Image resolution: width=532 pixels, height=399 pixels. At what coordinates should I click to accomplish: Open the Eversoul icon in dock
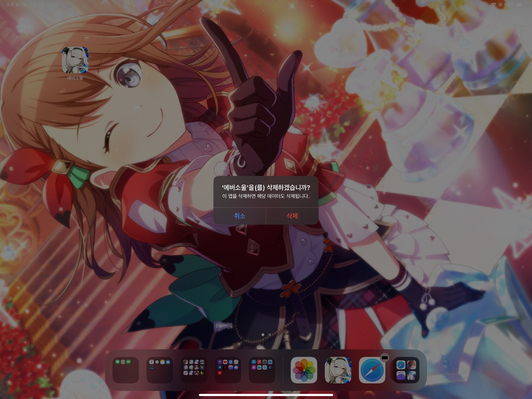[338, 370]
